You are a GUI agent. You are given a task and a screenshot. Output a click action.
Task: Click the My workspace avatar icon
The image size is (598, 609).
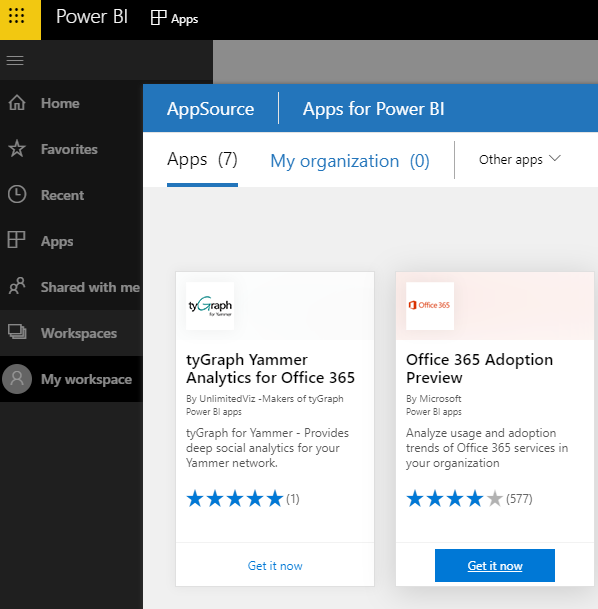point(17,379)
